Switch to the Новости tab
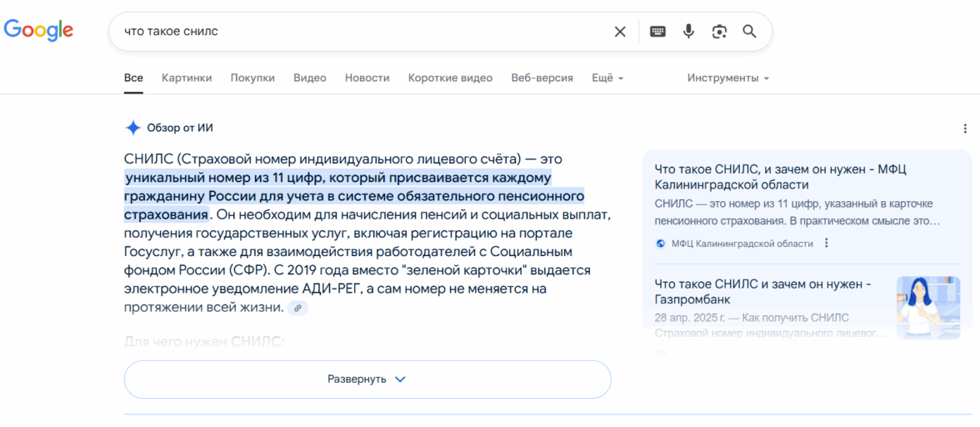Viewport: 980px width, 427px height. (x=367, y=78)
